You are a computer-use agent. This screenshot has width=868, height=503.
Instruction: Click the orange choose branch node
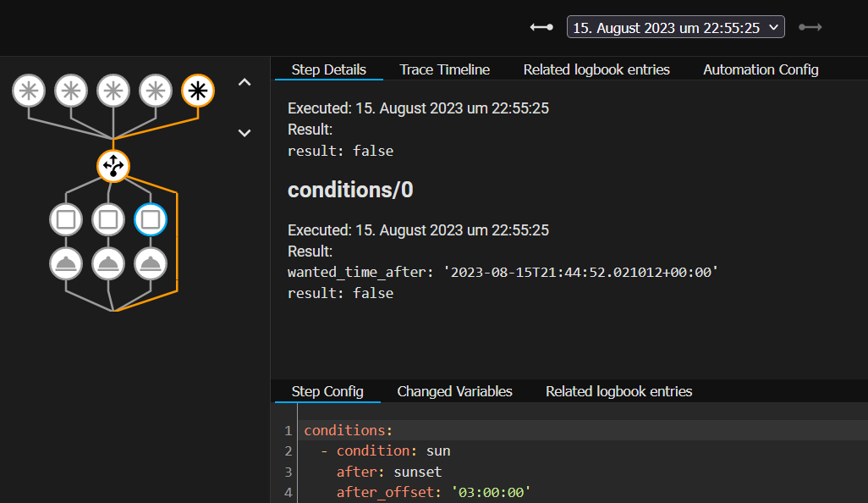point(113,166)
